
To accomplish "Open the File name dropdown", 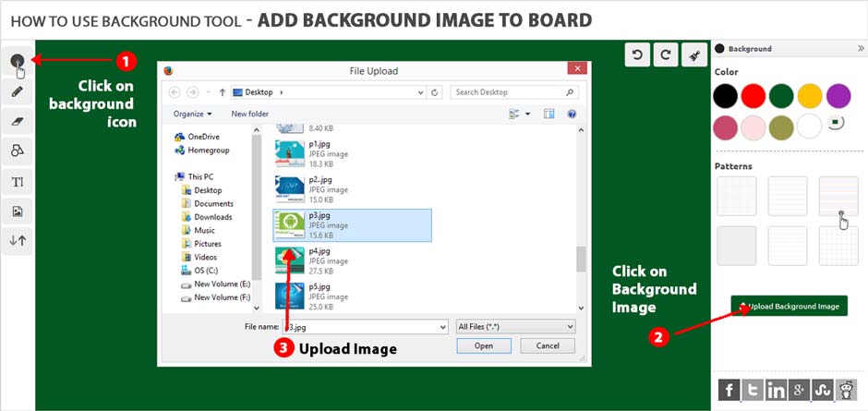I will click(442, 327).
